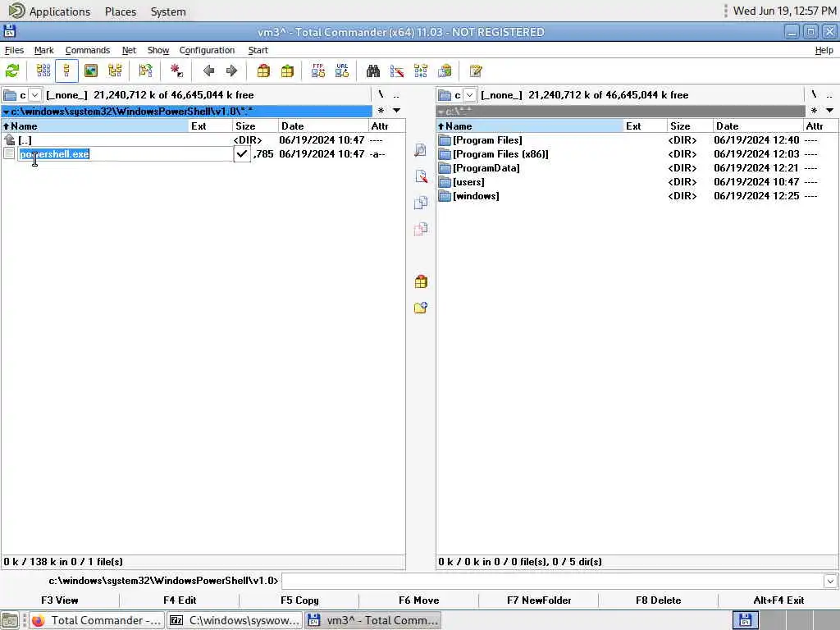The image size is (840, 630).
Task: Open the FTP connect icon
Action: click(318, 71)
